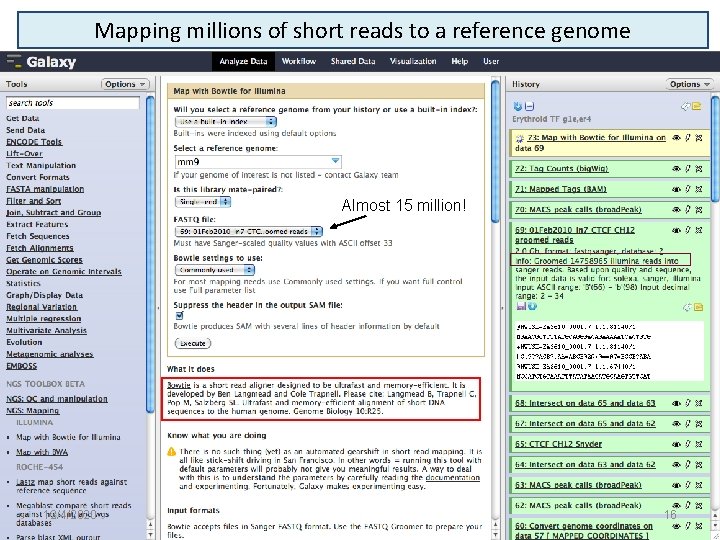The width and height of the screenshot is (720, 540).
Task: Open the Visualization menu
Action: click(x=413, y=61)
